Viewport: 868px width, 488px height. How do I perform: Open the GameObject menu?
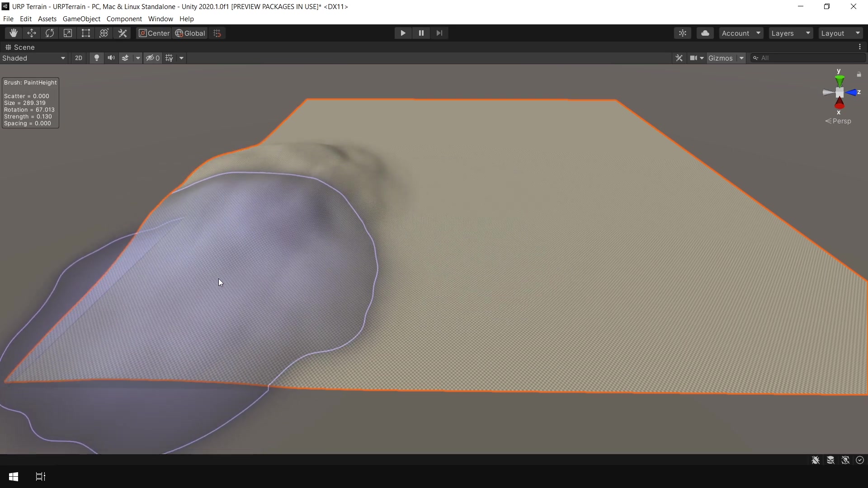pyautogui.click(x=81, y=19)
